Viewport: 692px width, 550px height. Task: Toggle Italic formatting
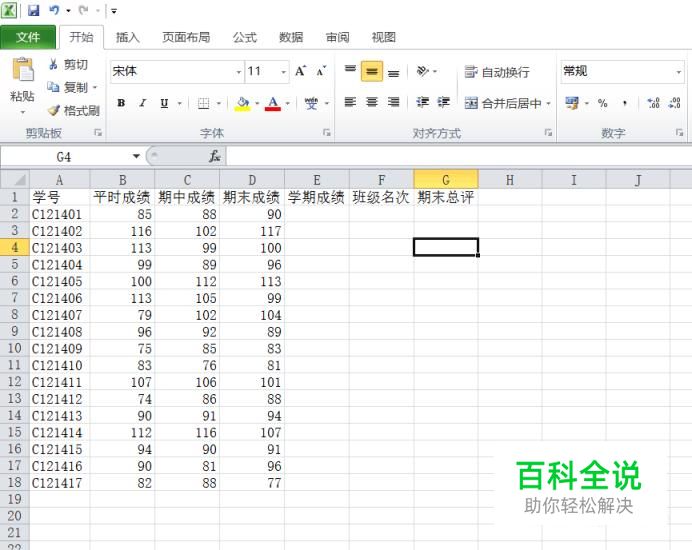[x=142, y=103]
